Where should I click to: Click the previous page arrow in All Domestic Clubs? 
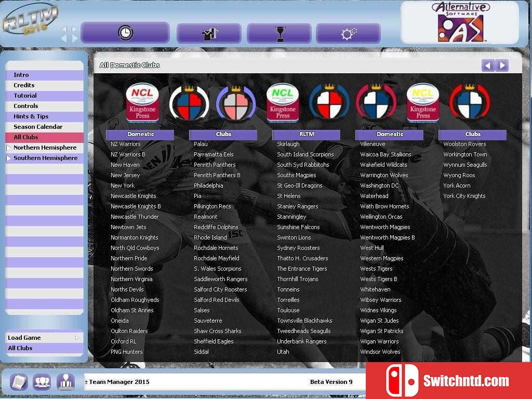pyautogui.click(x=488, y=65)
